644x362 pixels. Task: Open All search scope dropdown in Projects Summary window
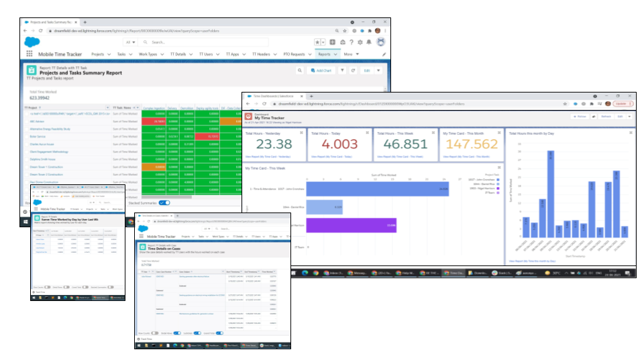coord(131,42)
